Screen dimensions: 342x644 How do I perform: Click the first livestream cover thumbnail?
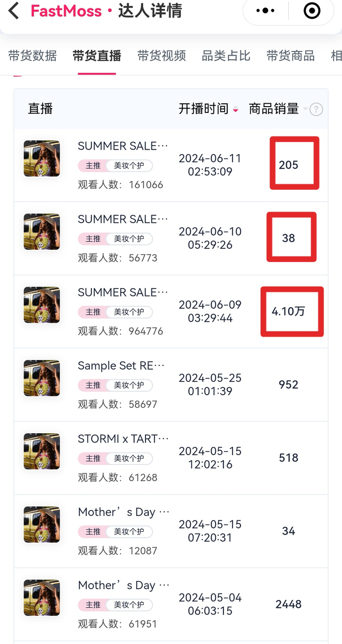(x=42, y=158)
